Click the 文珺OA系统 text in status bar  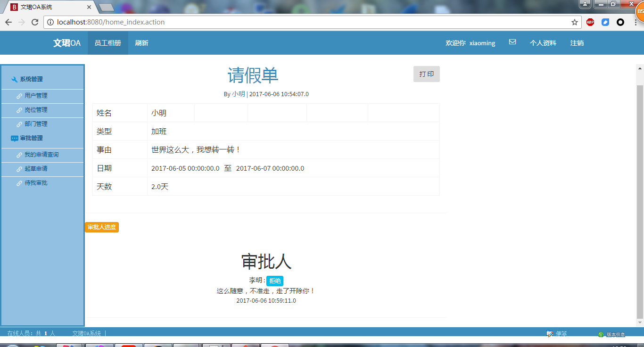pos(87,334)
